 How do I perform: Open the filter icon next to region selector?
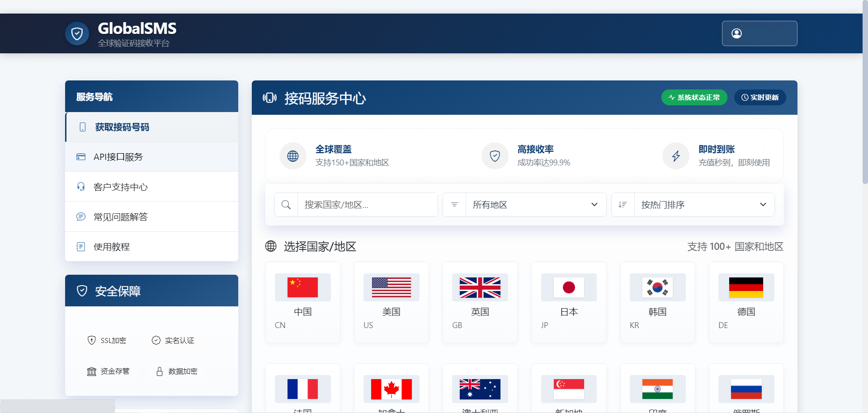pyautogui.click(x=454, y=204)
